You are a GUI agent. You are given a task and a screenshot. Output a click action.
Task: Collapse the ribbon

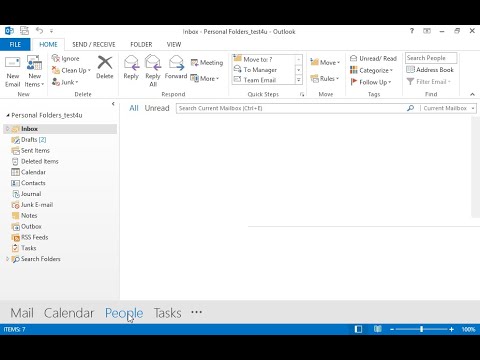pyautogui.click(x=472, y=94)
